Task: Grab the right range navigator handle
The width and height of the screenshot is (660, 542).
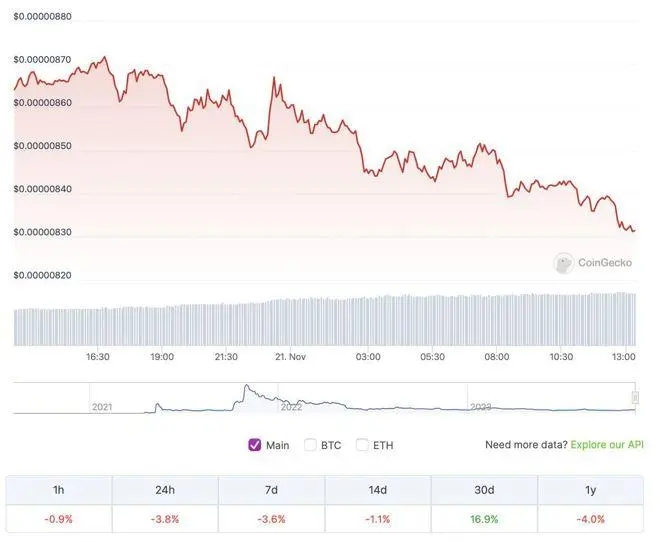Action: 635,397
